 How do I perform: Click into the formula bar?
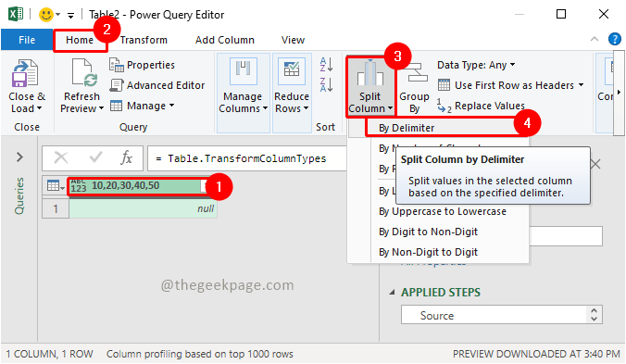pyautogui.click(x=247, y=158)
